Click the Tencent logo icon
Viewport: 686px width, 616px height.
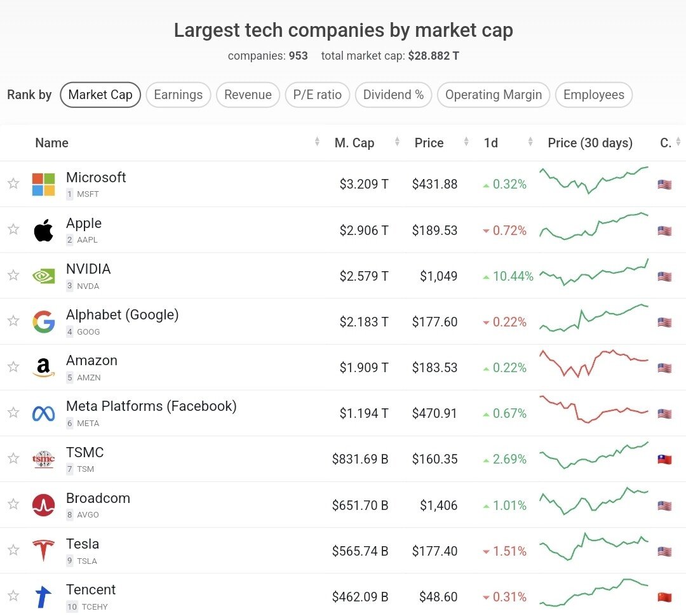click(x=43, y=597)
